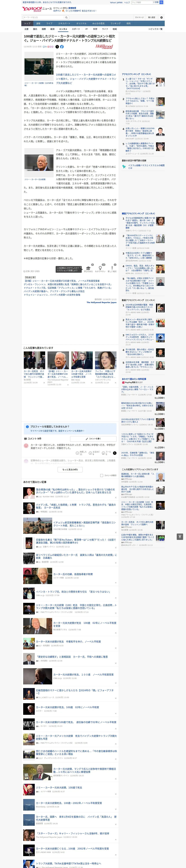React with the わかりやすい lightbulb icon
The image size is (186, 868).
tap(100, 268)
